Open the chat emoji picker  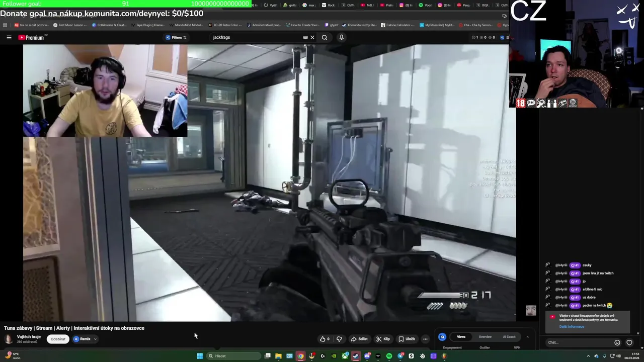click(617, 343)
